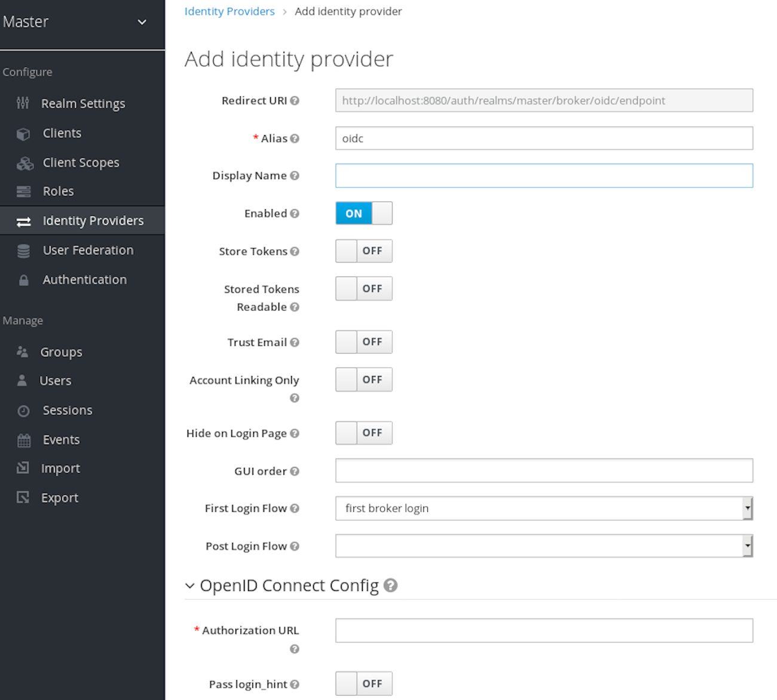Click Identity Providers breadcrumb link
The width and height of the screenshot is (777, 700).
(x=230, y=11)
